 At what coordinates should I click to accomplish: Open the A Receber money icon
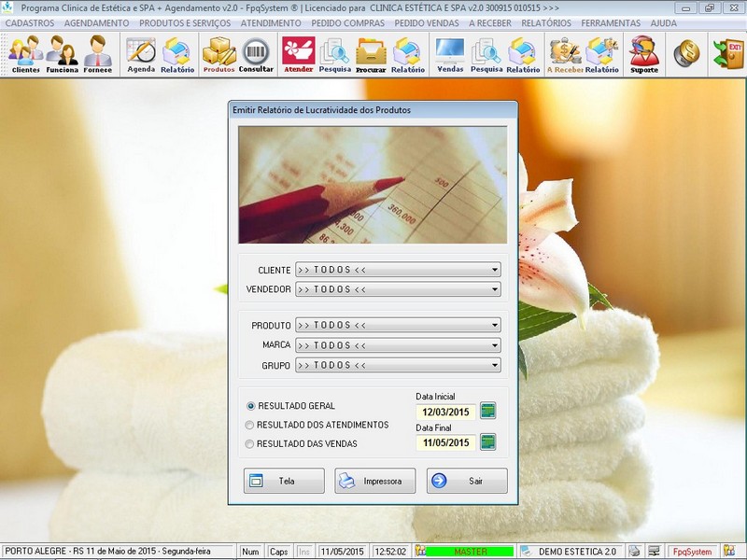pos(565,54)
